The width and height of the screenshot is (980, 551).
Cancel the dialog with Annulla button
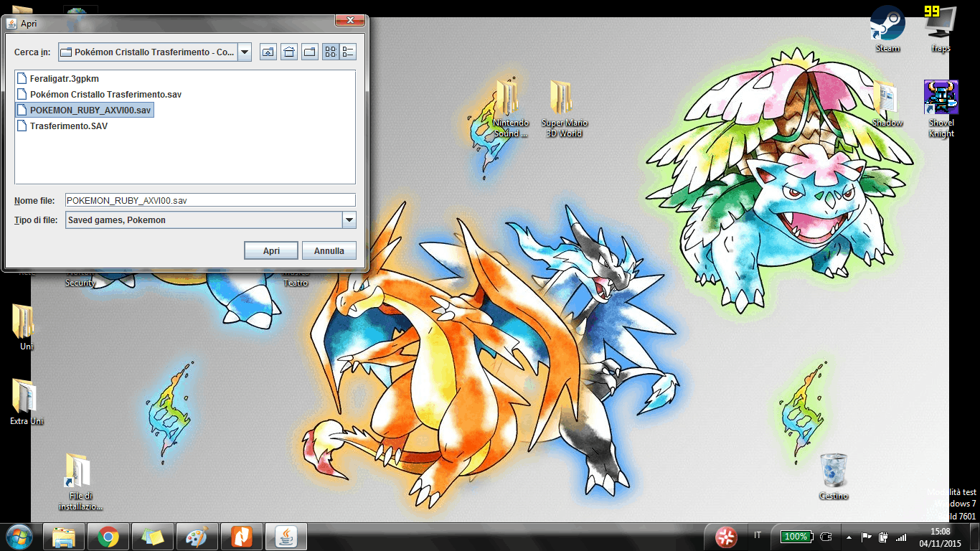pyautogui.click(x=329, y=250)
